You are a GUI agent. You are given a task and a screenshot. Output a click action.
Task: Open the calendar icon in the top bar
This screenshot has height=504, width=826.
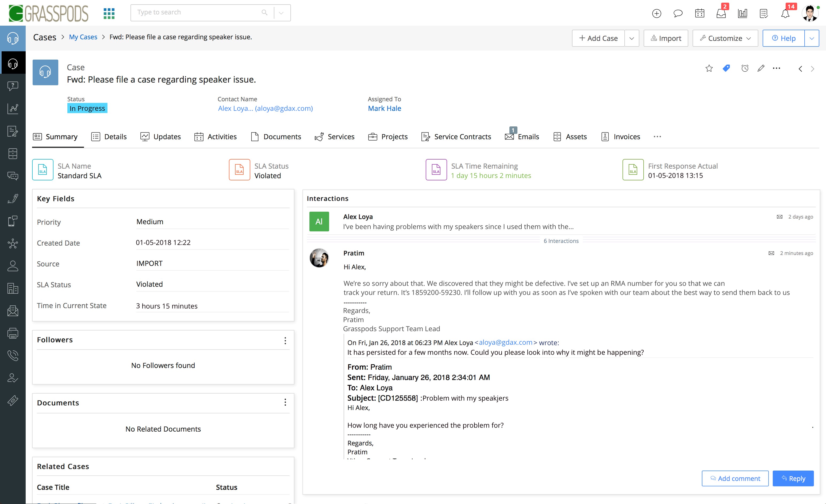(x=700, y=13)
